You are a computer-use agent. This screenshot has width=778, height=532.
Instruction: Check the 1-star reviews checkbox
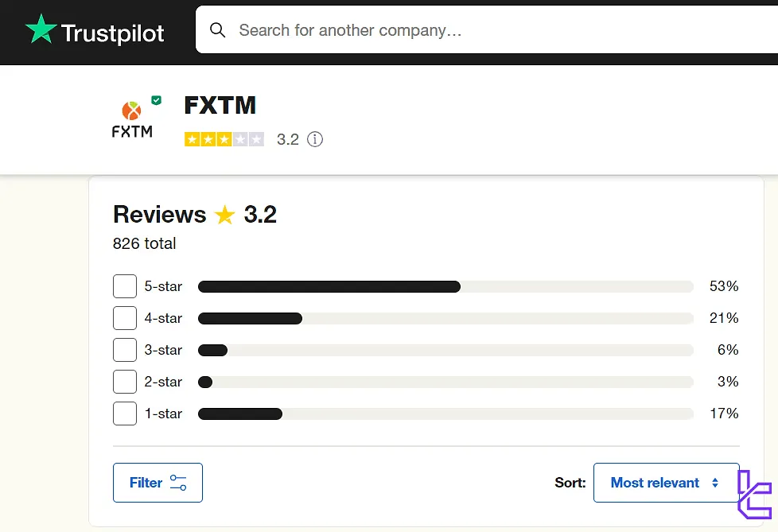pyautogui.click(x=125, y=414)
